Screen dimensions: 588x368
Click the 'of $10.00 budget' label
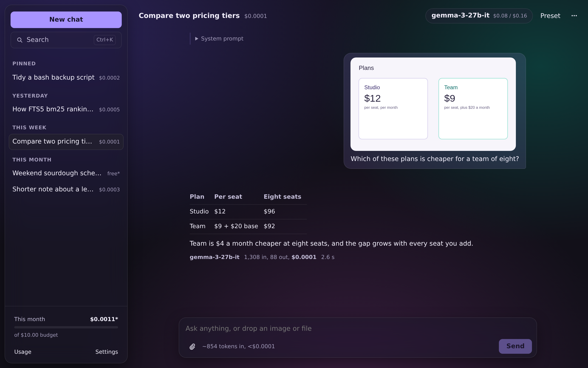pyautogui.click(x=36, y=335)
